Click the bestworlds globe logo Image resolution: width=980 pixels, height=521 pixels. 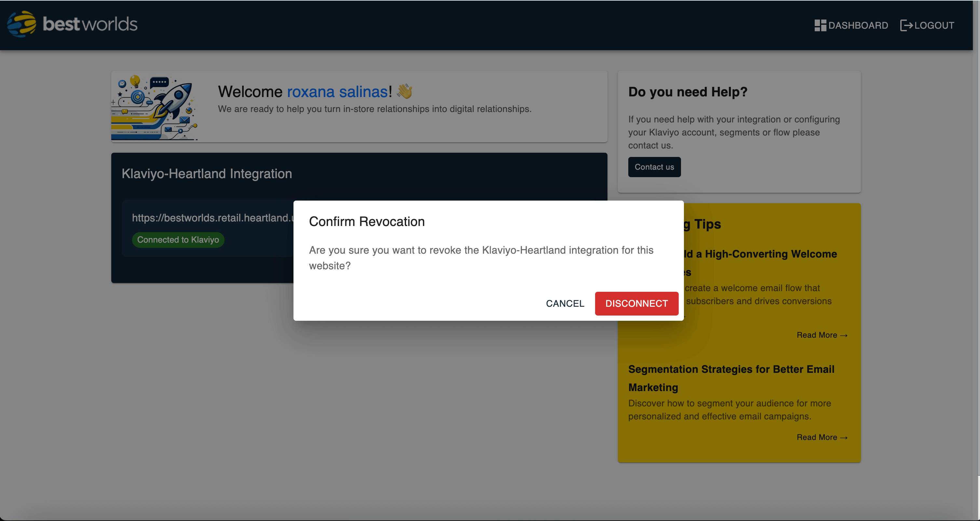(22, 24)
